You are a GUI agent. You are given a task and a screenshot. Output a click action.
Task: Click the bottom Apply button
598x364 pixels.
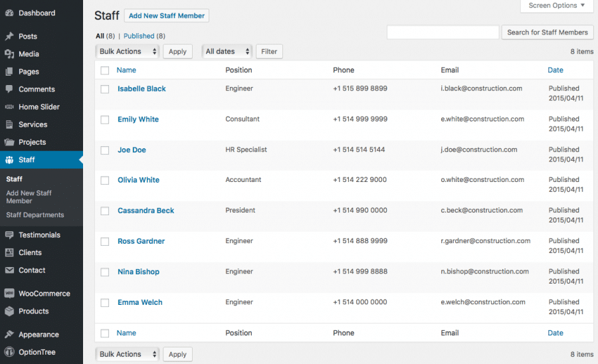(177, 354)
